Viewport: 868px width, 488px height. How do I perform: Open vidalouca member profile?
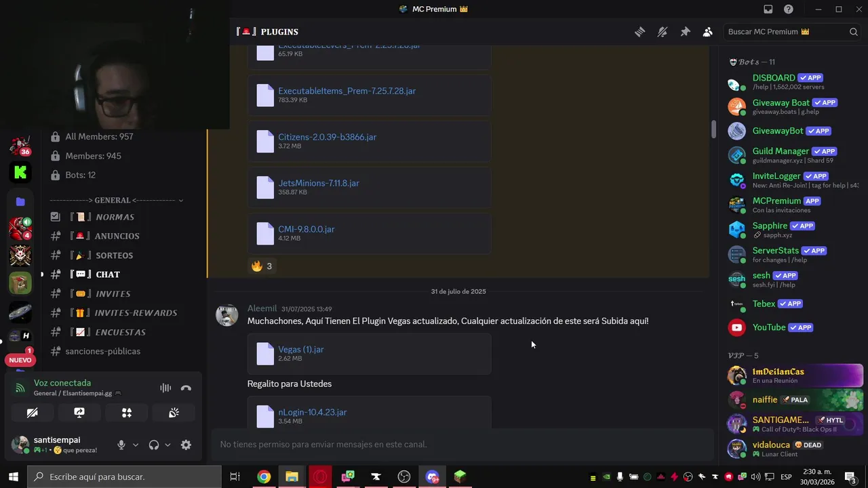(795, 449)
